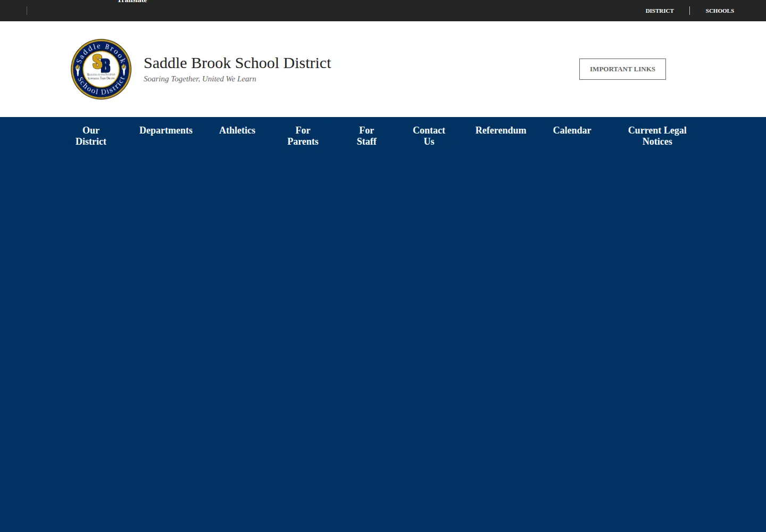Open the District link in top bar

coord(660,11)
